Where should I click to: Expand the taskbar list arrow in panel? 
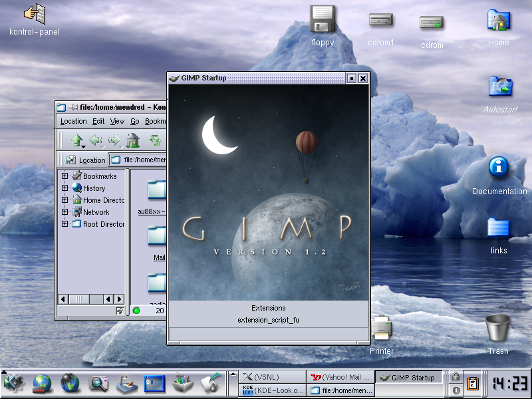(x=233, y=374)
